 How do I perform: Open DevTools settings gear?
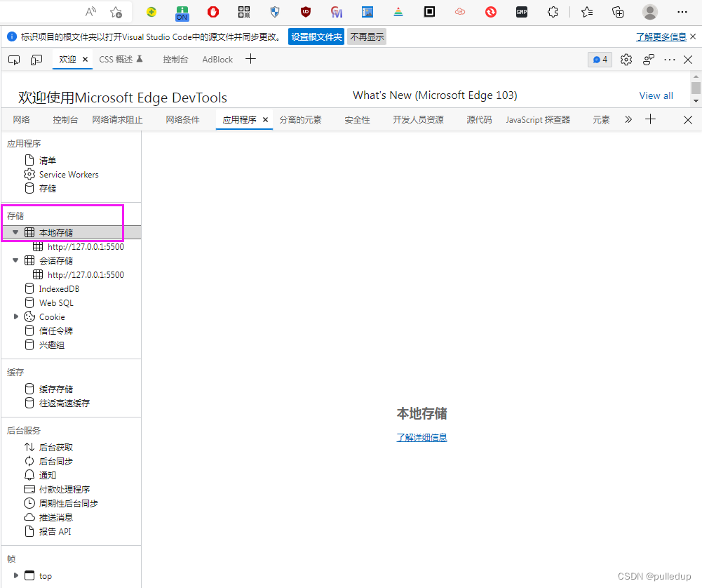click(x=626, y=60)
